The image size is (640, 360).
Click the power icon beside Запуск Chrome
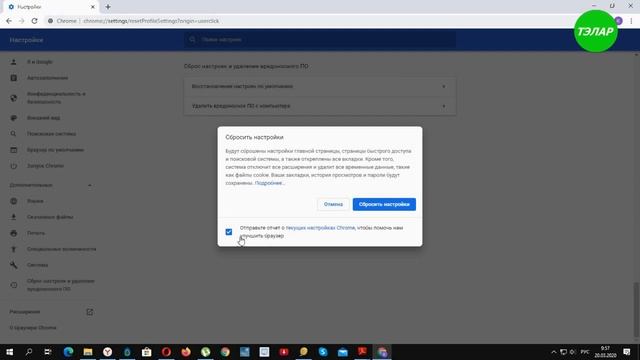coord(13,166)
